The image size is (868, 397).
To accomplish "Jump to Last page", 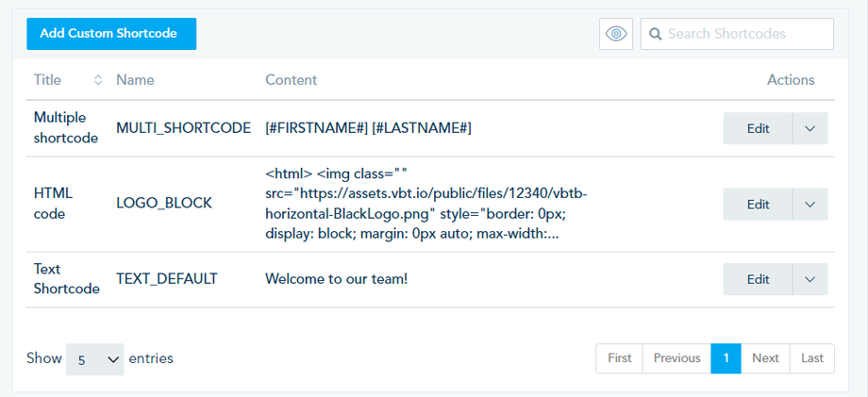I will (x=812, y=358).
